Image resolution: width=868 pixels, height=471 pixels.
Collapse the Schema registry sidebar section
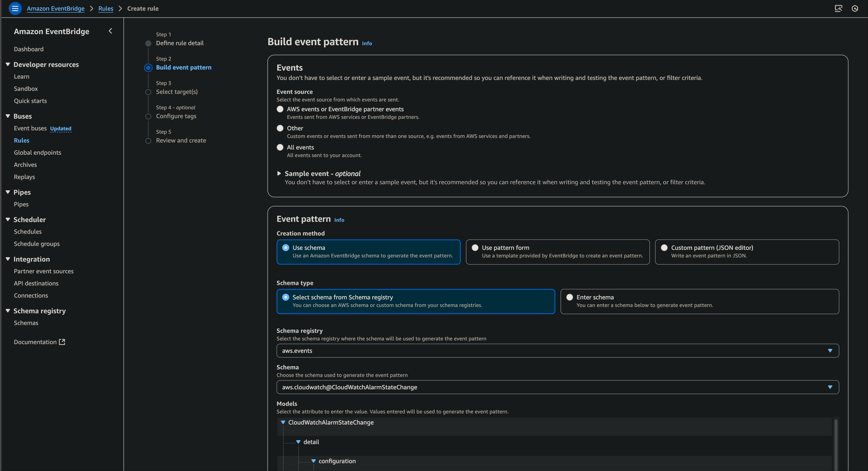8,311
